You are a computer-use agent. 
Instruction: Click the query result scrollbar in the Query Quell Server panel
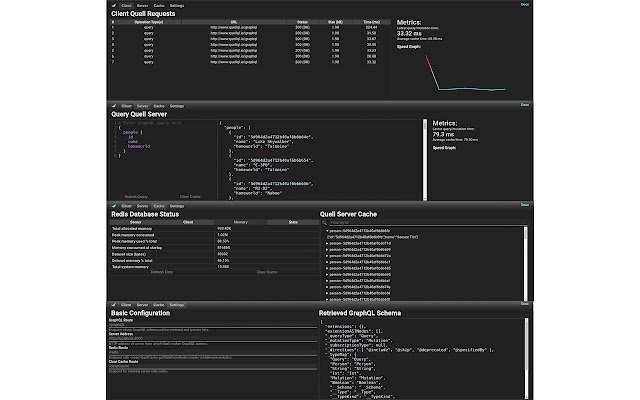pyautogui.click(x=425, y=160)
